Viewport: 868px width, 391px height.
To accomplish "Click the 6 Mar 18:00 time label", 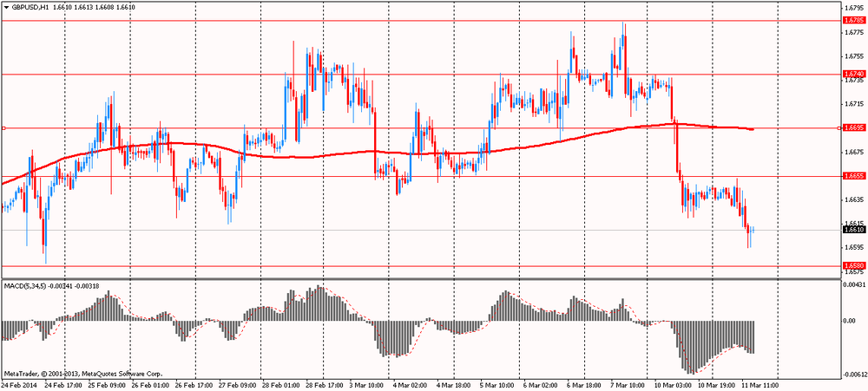I will tap(586, 384).
